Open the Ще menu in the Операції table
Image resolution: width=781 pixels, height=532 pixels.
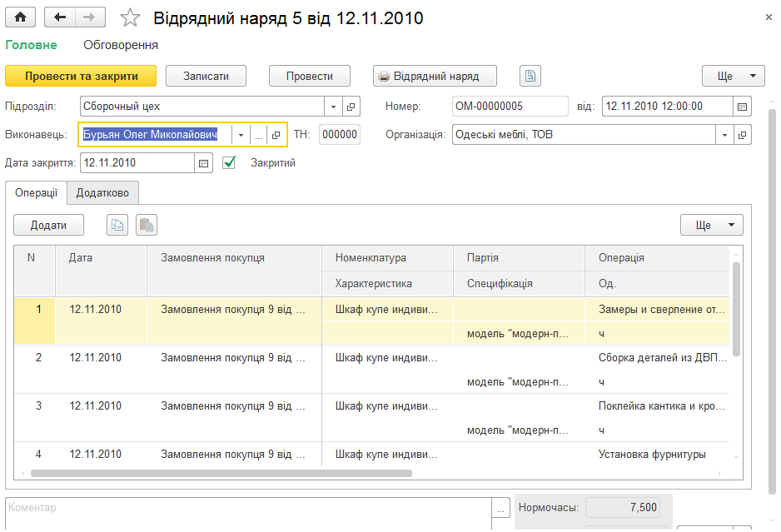point(712,225)
